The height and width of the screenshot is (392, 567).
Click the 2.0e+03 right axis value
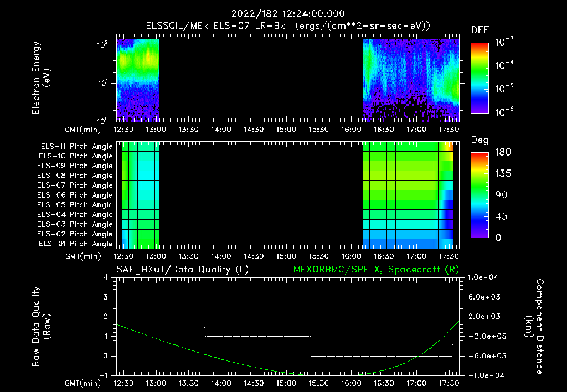point(485,316)
